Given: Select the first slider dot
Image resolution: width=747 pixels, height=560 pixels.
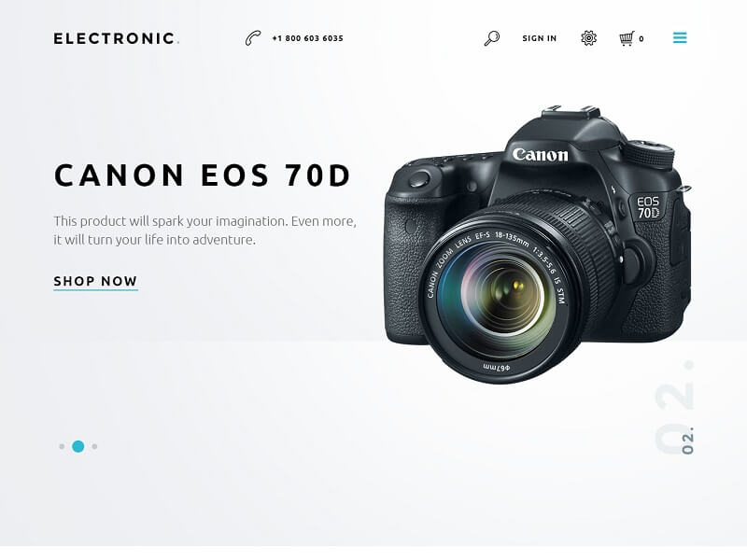Looking at the screenshot, I should click(62, 447).
